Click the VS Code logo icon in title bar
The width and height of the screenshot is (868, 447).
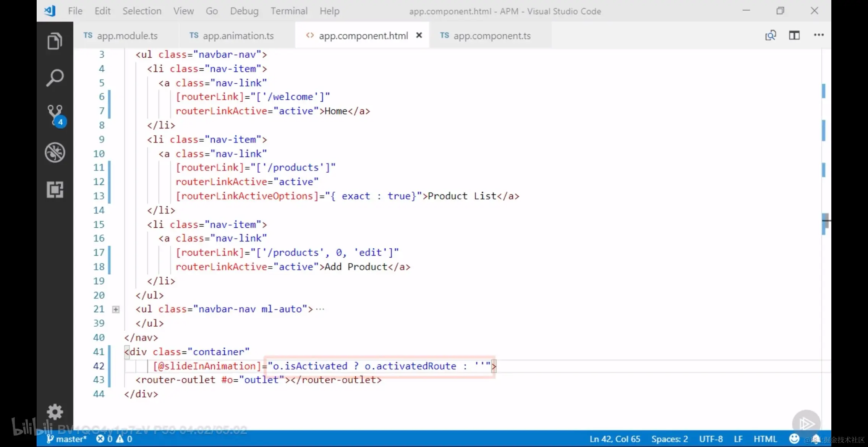(50, 11)
